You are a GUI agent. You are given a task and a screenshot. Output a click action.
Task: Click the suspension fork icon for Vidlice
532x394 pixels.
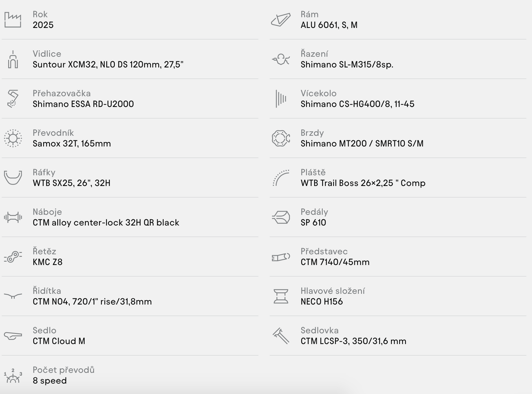pos(13,59)
